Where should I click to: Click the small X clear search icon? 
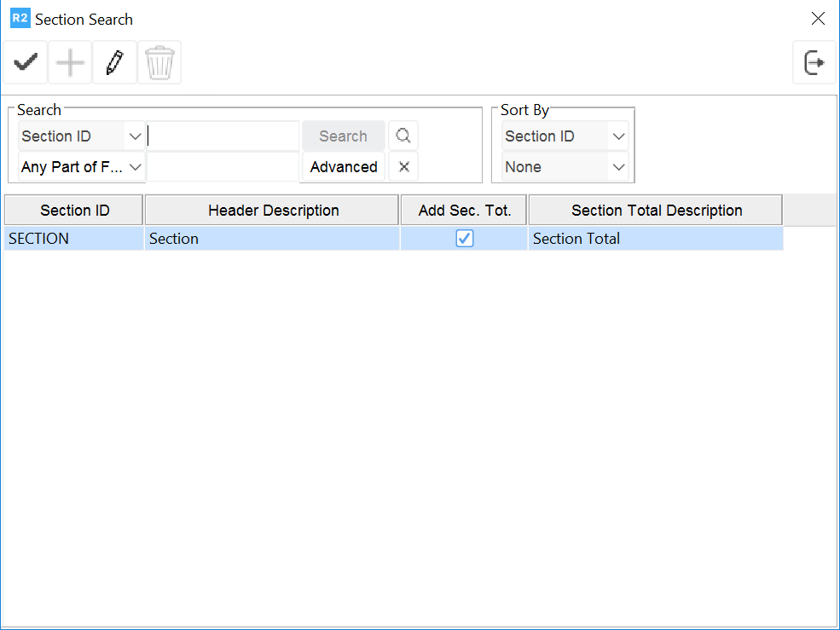tap(403, 167)
